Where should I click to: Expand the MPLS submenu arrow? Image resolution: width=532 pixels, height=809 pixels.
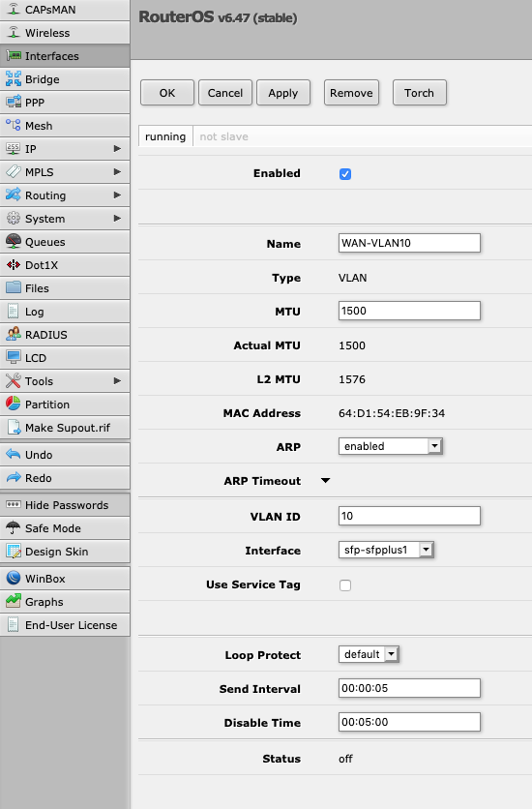click(x=117, y=172)
